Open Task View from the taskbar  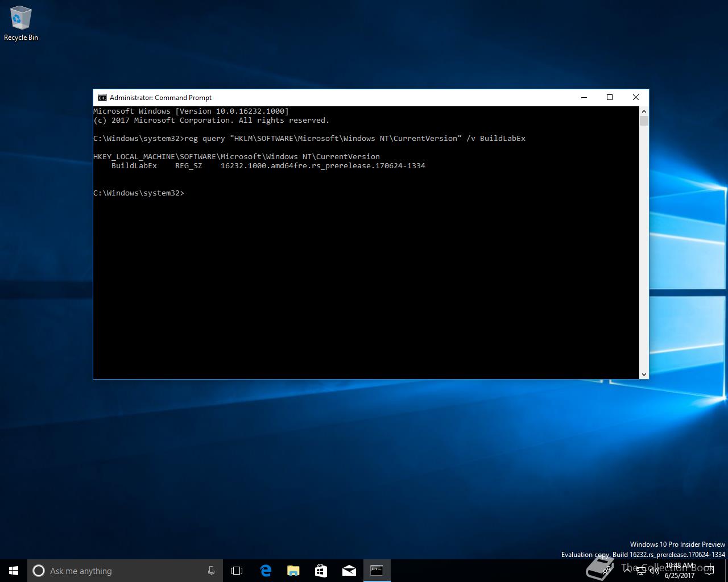click(x=237, y=571)
